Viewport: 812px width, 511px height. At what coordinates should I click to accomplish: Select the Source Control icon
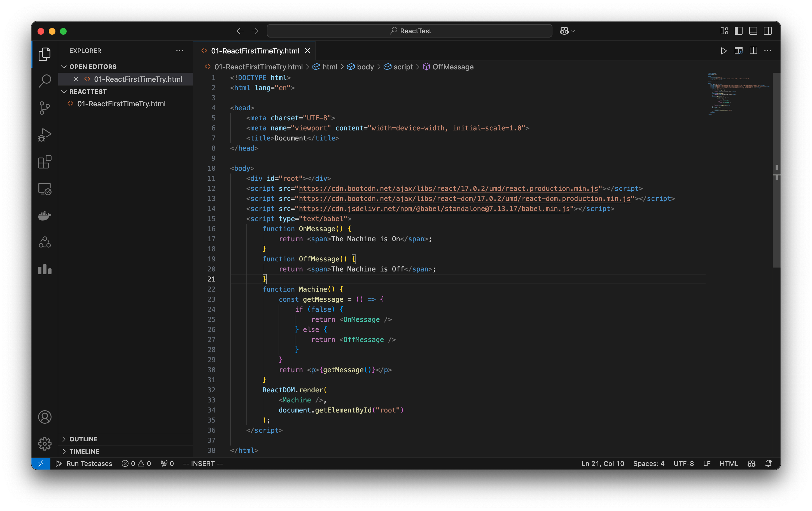45,108
